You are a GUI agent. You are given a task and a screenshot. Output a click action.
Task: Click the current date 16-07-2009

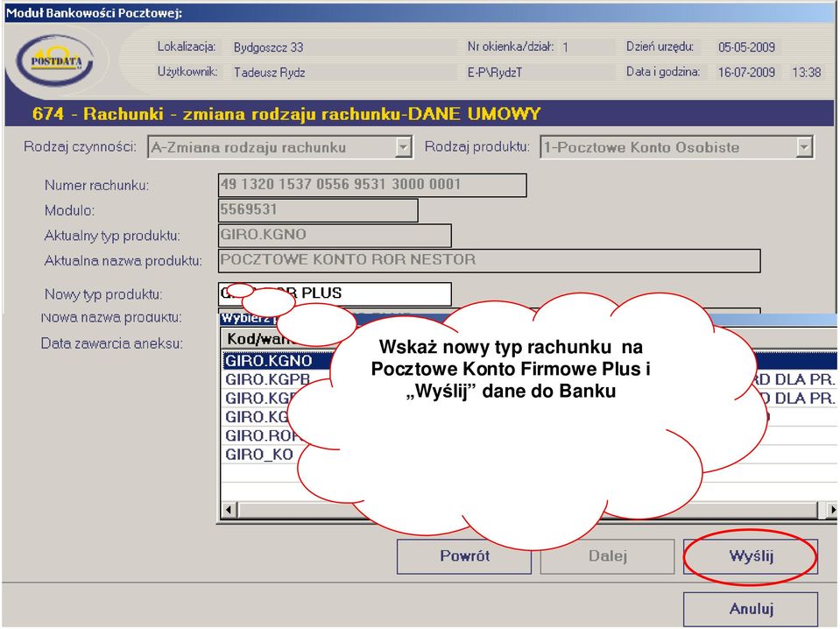point(747,73)
